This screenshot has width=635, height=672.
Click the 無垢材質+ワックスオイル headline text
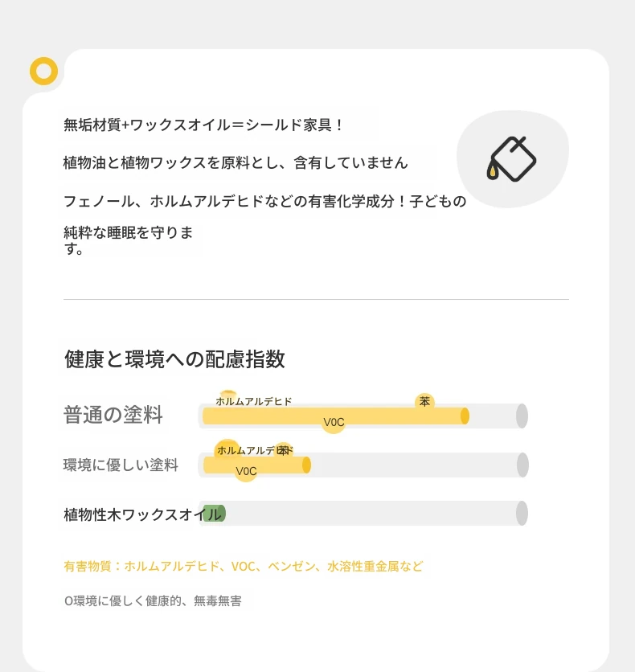click(204, 125)
